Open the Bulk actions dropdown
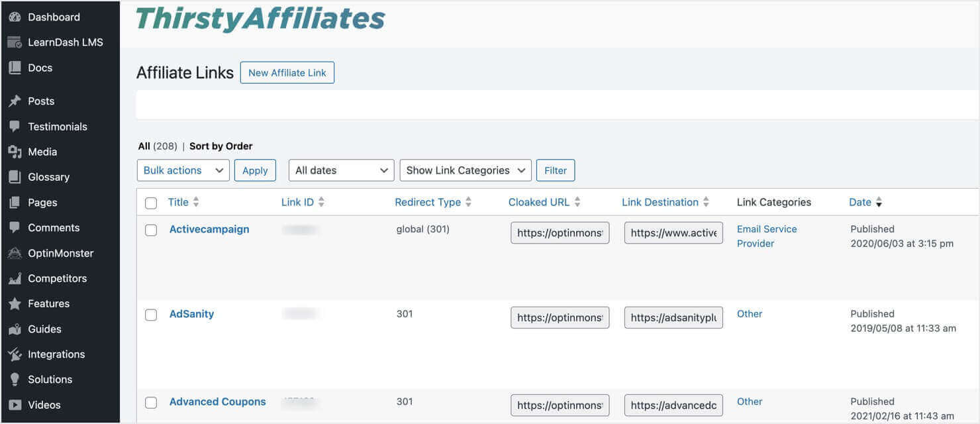Image resolution: width=980 pixels, height=424 pixels. (x=183, y=170)
